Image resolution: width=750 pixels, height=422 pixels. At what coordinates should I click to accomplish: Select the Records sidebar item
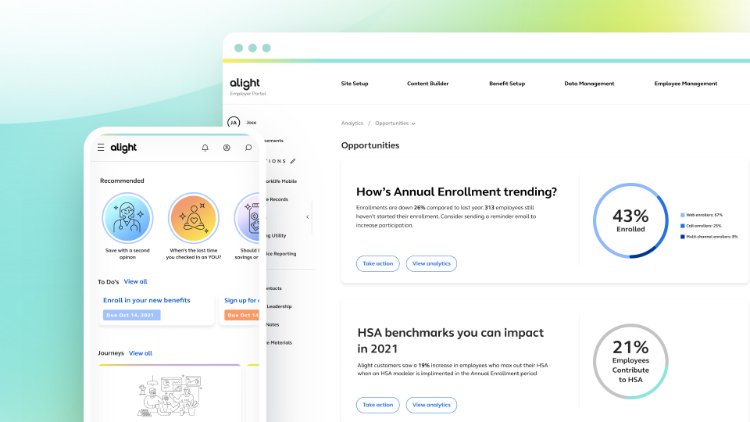pyautogui.click(x=277, y=199)
